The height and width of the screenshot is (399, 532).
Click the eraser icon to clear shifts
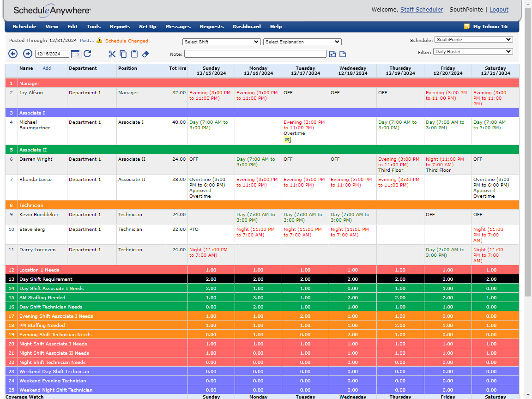click(x=145, y=54)
